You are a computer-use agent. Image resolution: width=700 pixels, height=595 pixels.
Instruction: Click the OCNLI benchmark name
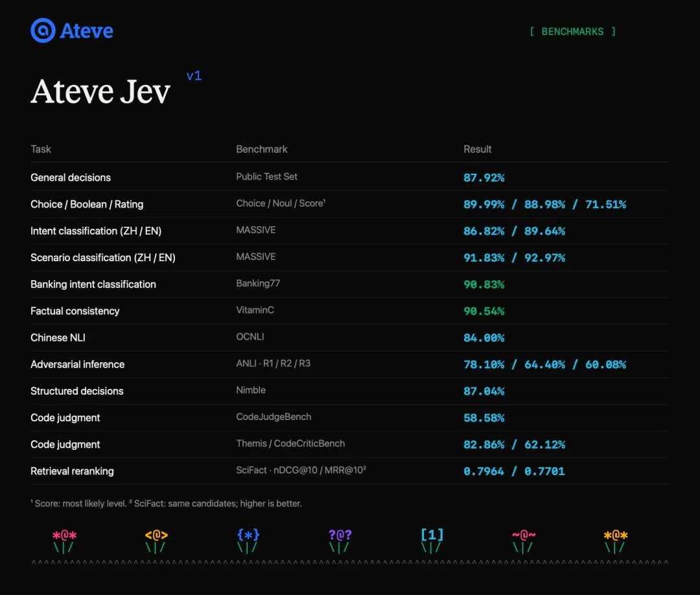coord(250,336)
